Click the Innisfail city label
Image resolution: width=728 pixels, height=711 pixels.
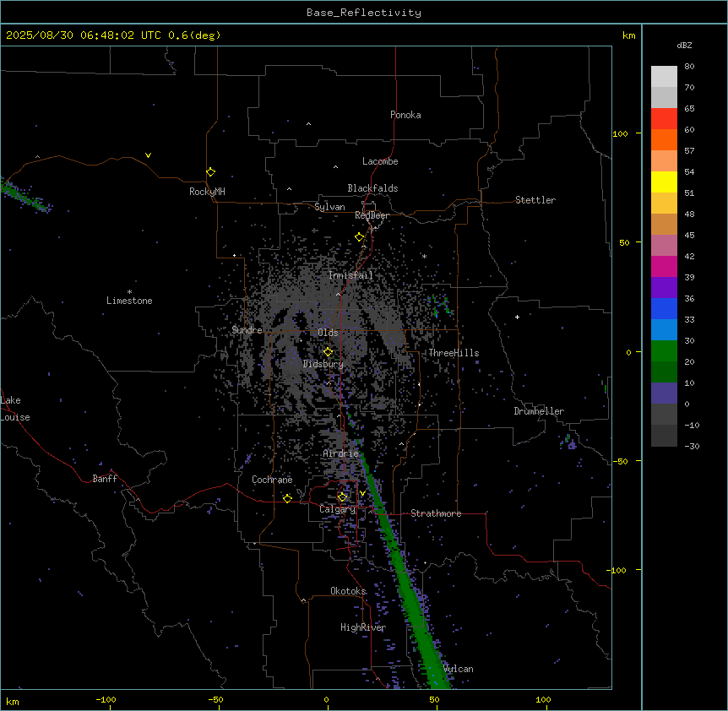(x=350, y=275)
